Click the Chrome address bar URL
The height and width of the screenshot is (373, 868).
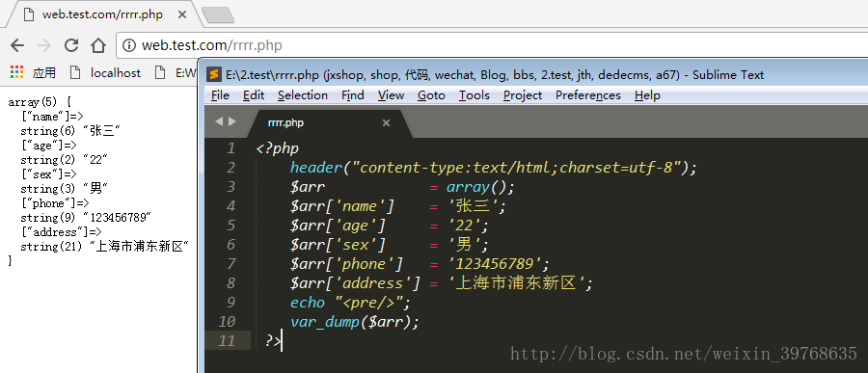pos(212,45)
